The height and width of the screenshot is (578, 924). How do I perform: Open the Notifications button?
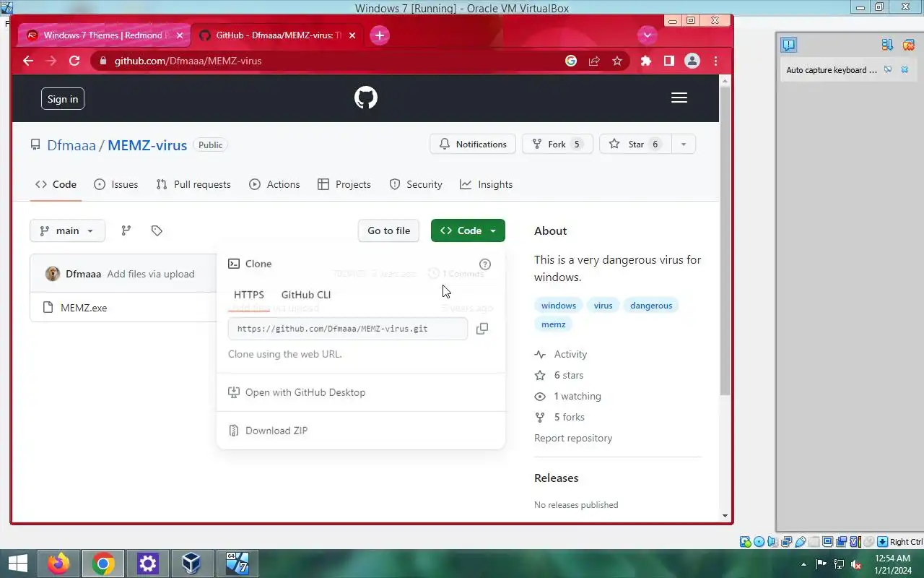(473, 144)
